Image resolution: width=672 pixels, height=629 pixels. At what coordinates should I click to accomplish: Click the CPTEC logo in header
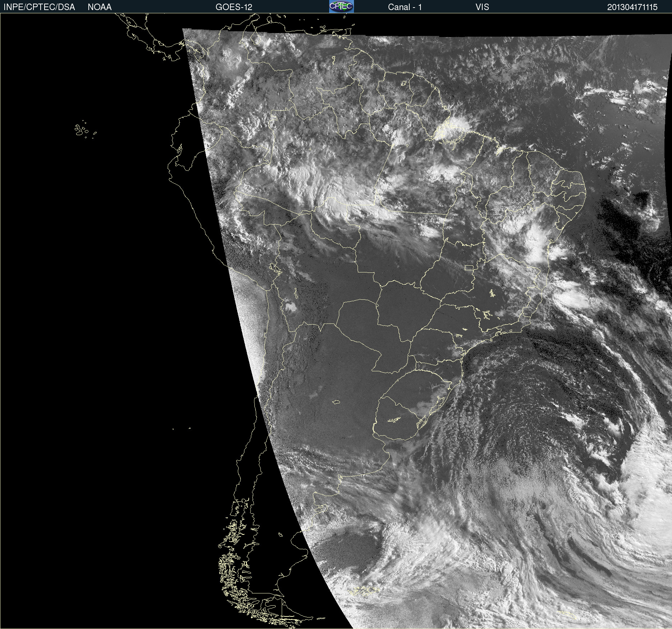341,6
